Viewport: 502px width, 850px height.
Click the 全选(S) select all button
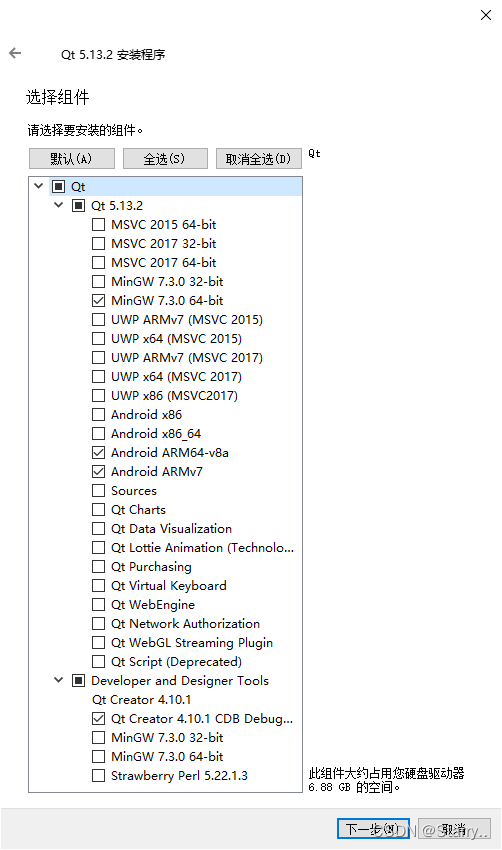tap(165, 159)
